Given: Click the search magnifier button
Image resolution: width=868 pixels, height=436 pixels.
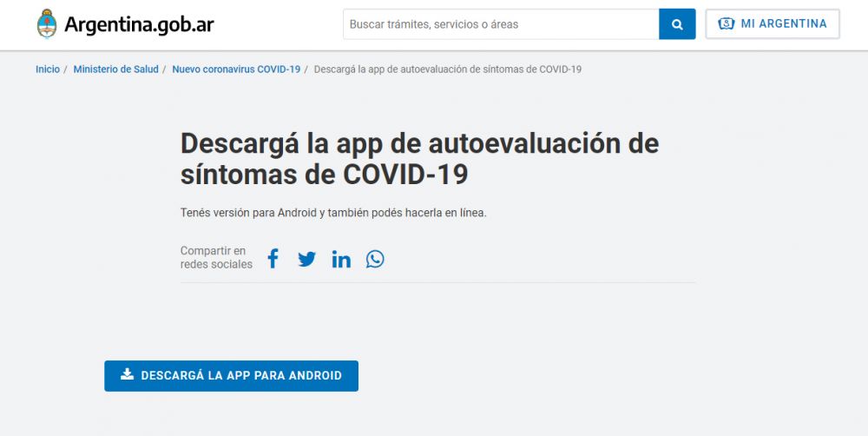Looking at the screenshot, I should (677, 24).
